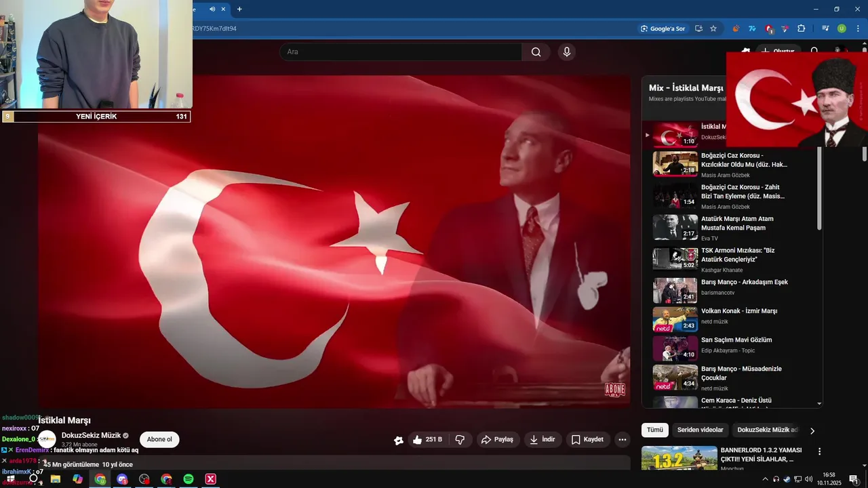Show hidden system tray icons

tap(766, 479)
